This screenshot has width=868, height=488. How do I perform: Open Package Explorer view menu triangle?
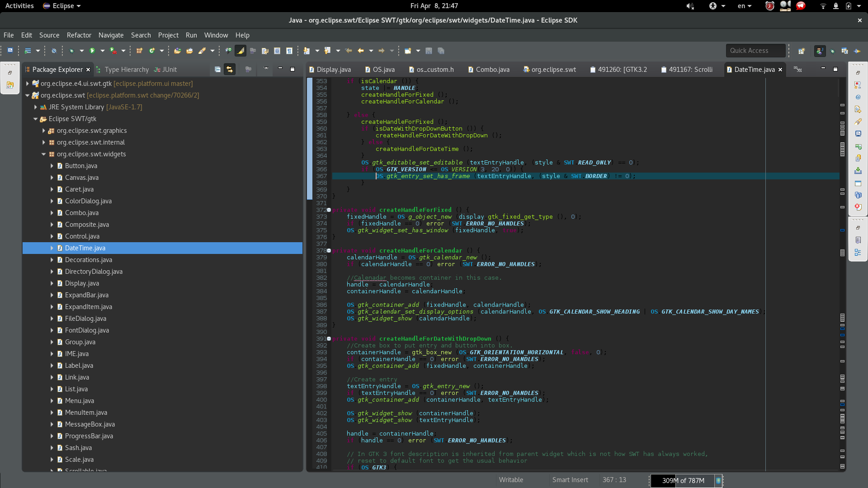point(266,68)
